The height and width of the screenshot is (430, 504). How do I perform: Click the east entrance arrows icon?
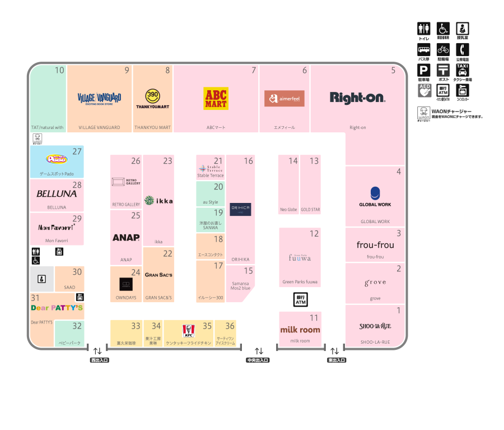[x=335, y=351]
